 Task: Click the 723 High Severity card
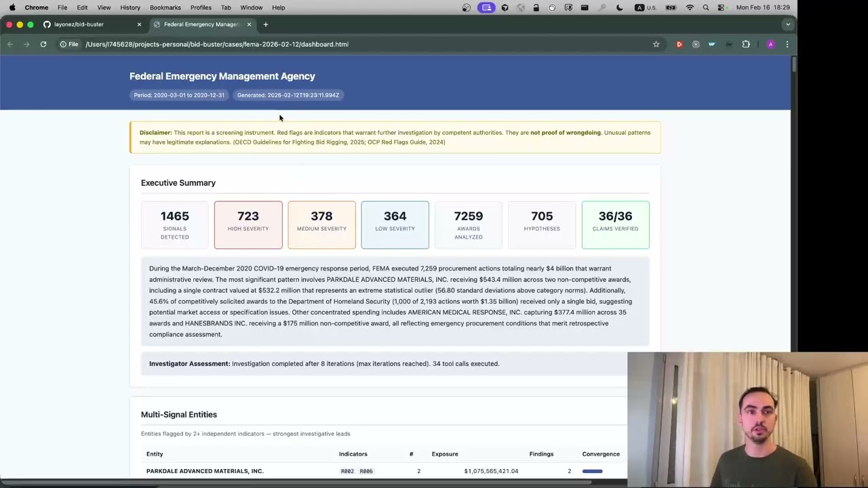click(248, 225)
